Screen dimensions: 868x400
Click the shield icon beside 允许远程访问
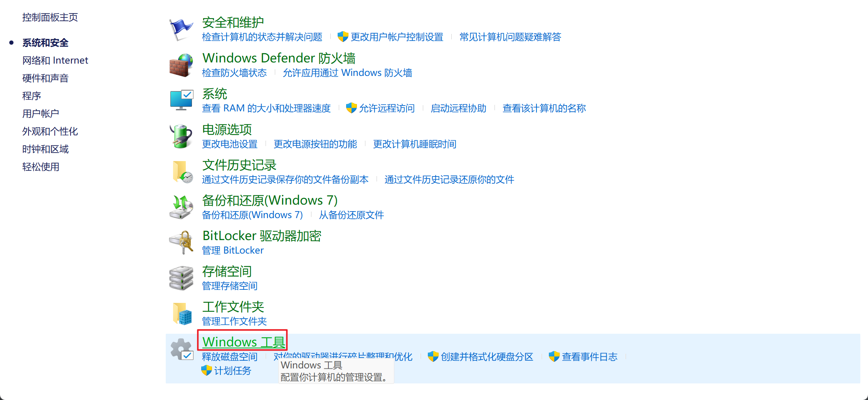pyautogui.click(x=351, y=108)
